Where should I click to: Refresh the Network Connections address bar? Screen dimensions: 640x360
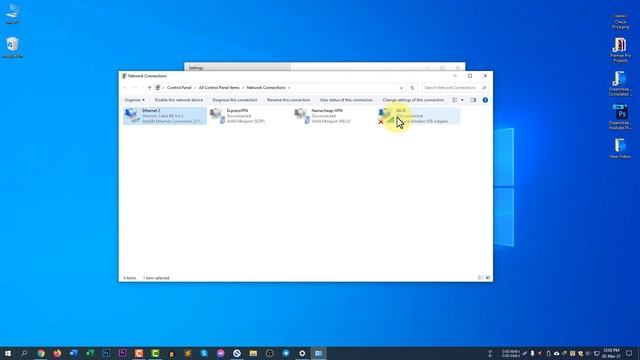click(x=412, y=88)
